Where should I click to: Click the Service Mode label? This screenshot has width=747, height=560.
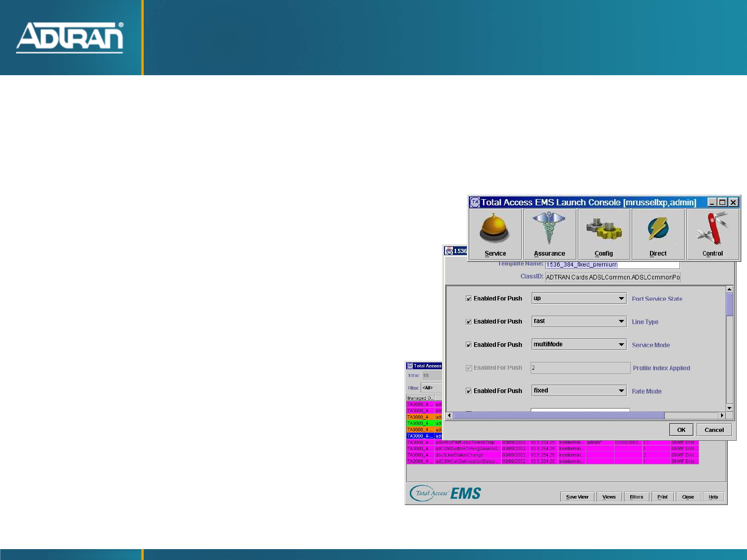[651, 345]
